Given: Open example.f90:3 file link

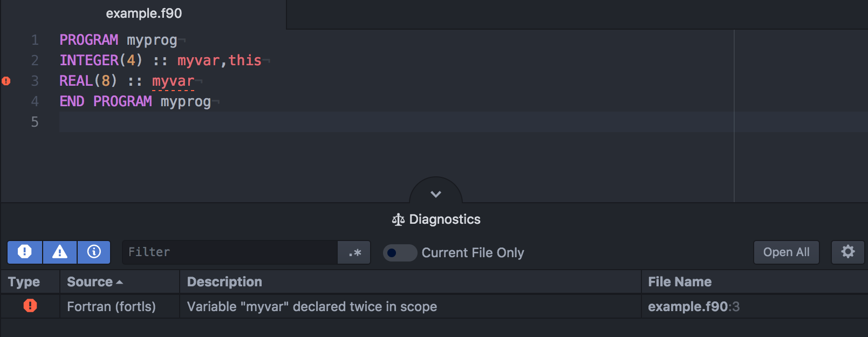Looking at the screenshot, I should pos(693,307).
